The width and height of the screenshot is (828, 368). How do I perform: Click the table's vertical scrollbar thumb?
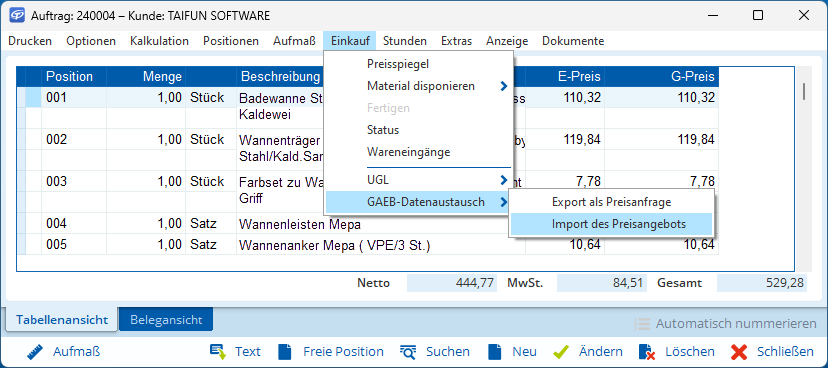[x=804, y=91]
